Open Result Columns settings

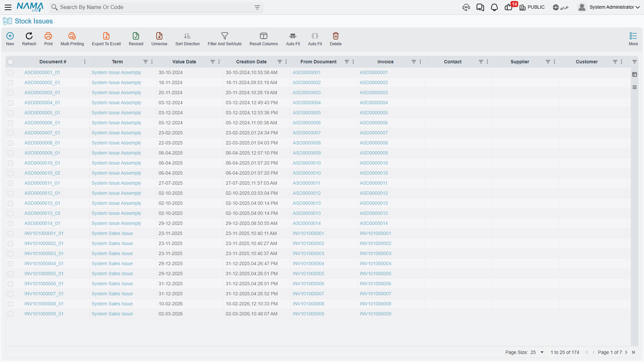(x=264, y=36)
